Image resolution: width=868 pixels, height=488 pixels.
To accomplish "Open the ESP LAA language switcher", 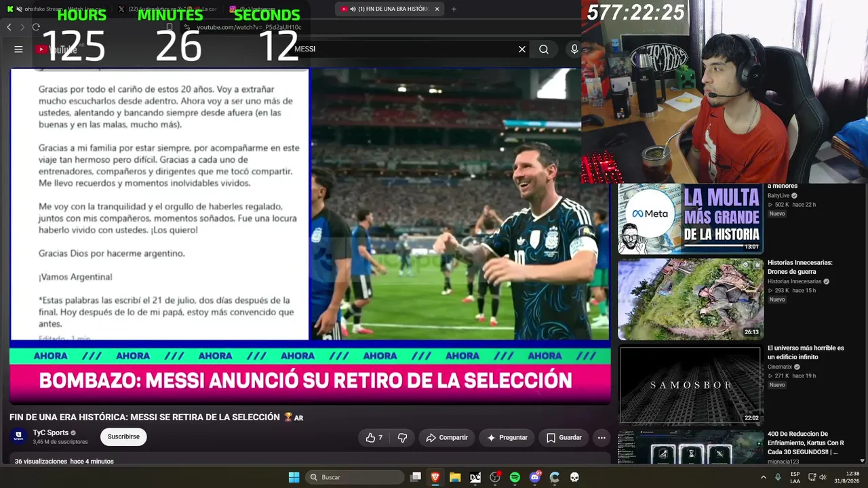I will click(x=795, y=477).
